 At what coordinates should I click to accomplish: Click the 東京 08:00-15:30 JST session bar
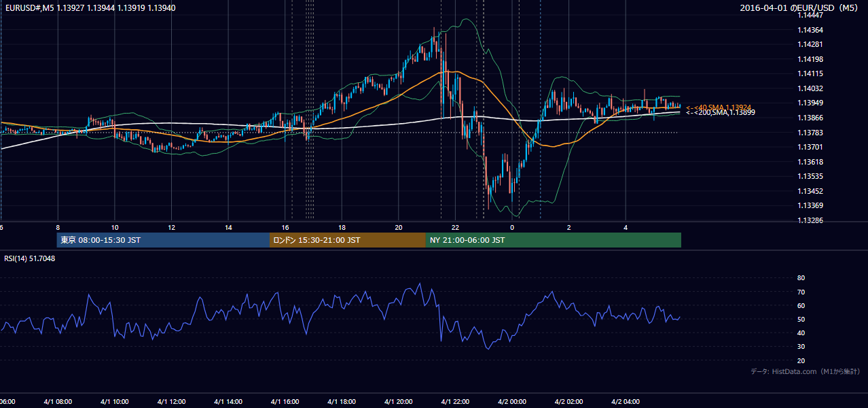tap(163, 240)
